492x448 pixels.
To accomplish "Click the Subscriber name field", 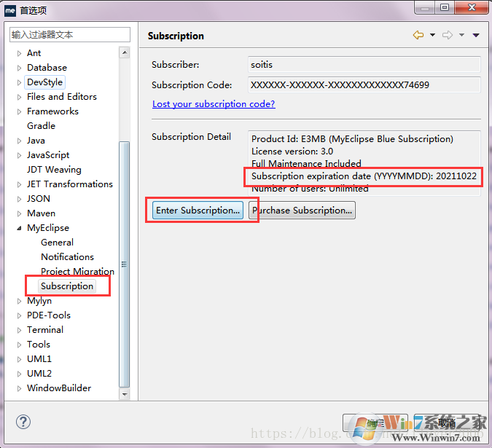I will pos(364,65).
